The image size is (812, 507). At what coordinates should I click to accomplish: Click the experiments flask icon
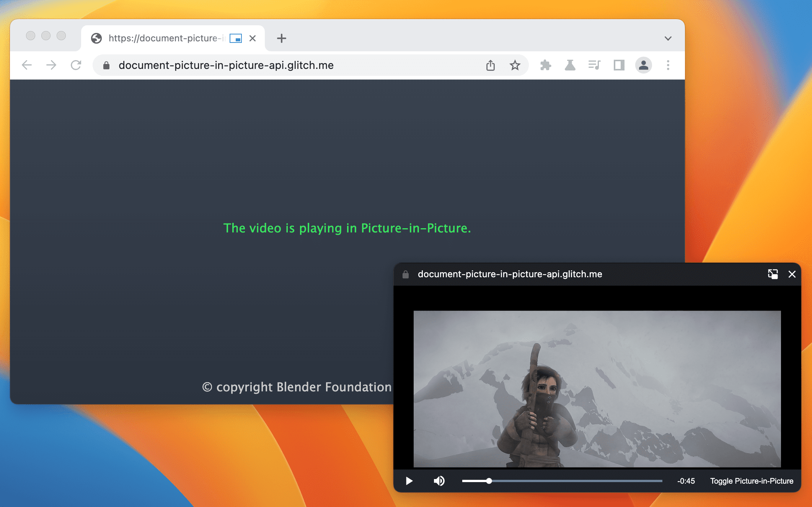click(x=570, y=65)
